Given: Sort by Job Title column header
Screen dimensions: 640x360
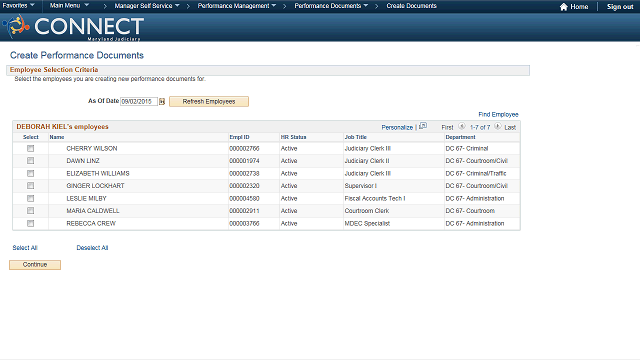Looking at the screenshot, I should [x=356, y=137].
